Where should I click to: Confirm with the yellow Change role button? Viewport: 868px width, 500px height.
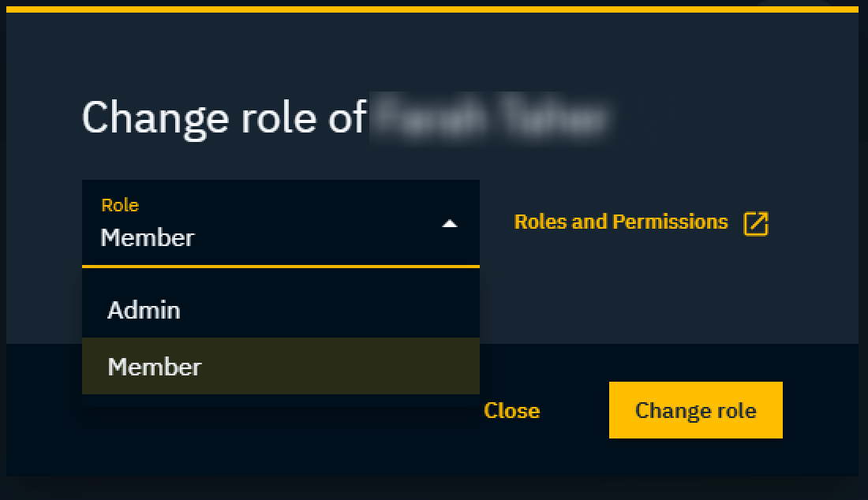[695, 410]
